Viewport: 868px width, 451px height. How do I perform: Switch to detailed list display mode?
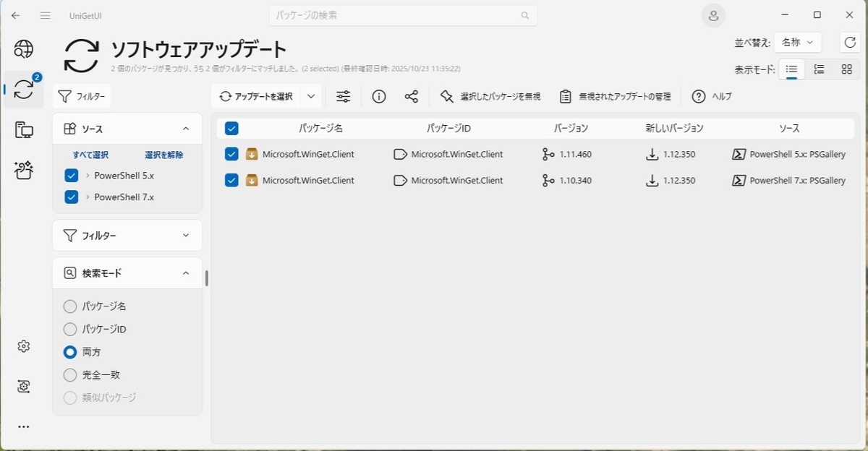point(820,69)
